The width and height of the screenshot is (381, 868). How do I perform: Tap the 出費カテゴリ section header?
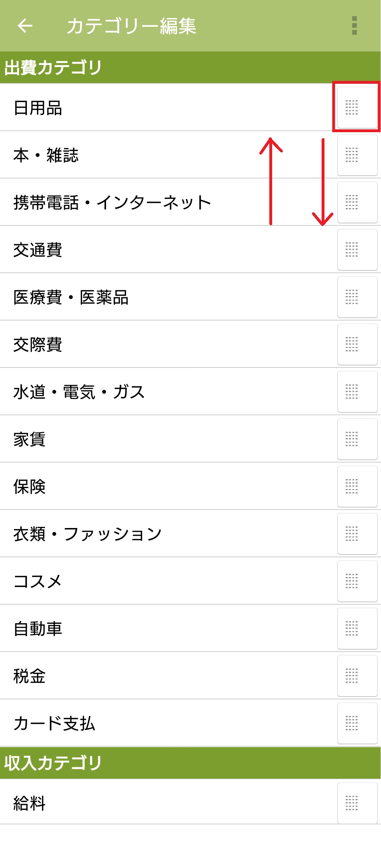coord(53,68)
